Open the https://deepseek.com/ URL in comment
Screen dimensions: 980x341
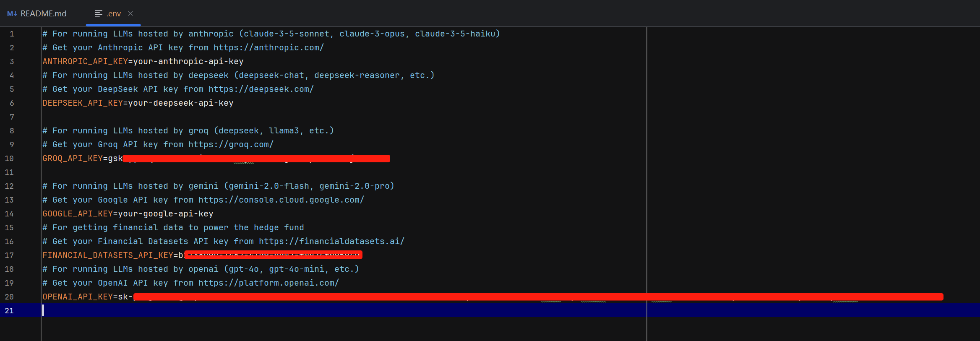(x=261, y=89)
